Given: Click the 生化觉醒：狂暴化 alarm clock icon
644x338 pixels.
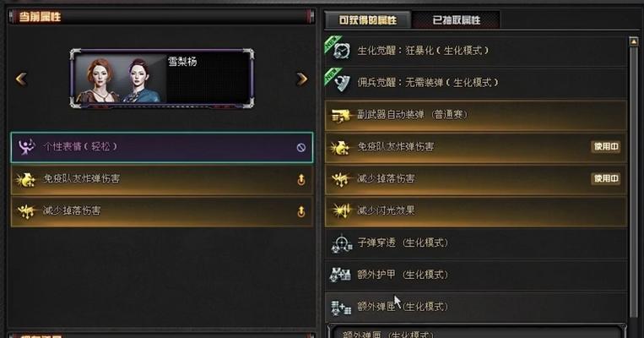Looking at the screenshot, I should [x=341, y=51].
